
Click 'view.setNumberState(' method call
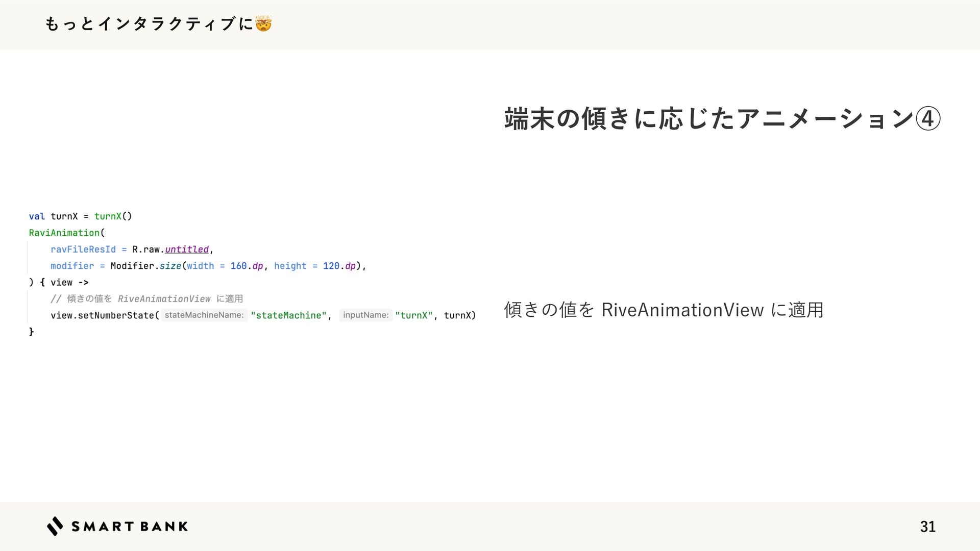point(105,315)
